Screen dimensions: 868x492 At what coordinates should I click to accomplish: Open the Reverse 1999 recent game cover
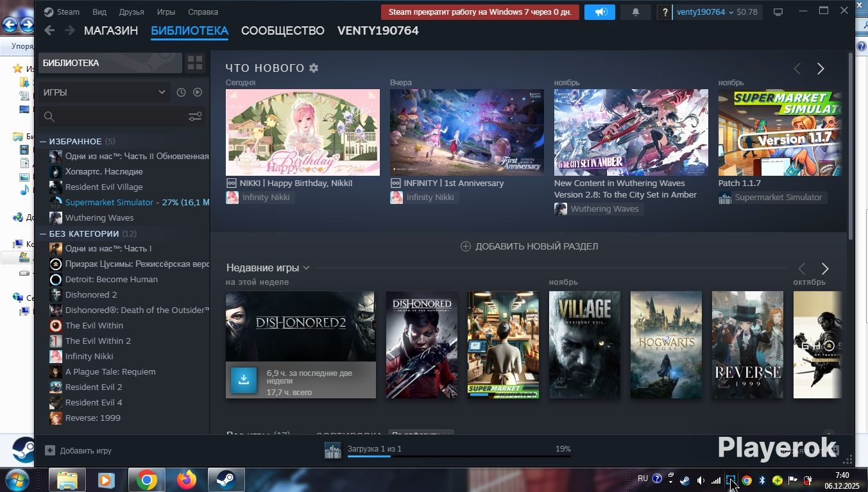click(747, 345)
